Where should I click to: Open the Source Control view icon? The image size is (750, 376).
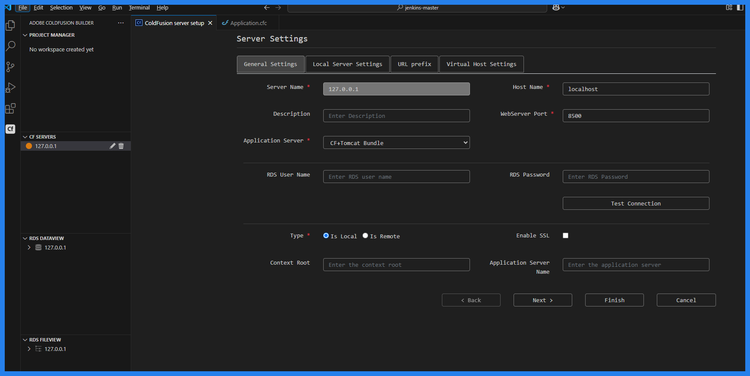coord(11,67)
